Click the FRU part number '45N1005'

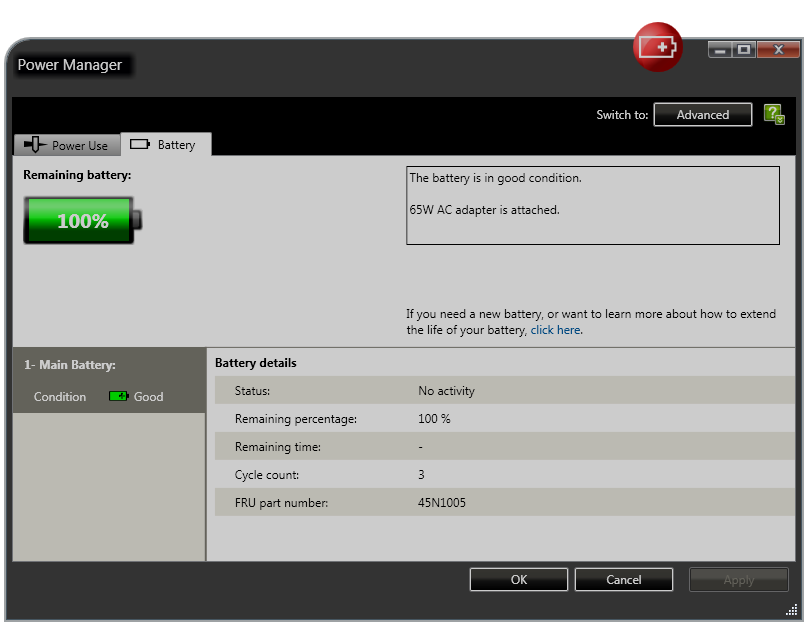442,503
